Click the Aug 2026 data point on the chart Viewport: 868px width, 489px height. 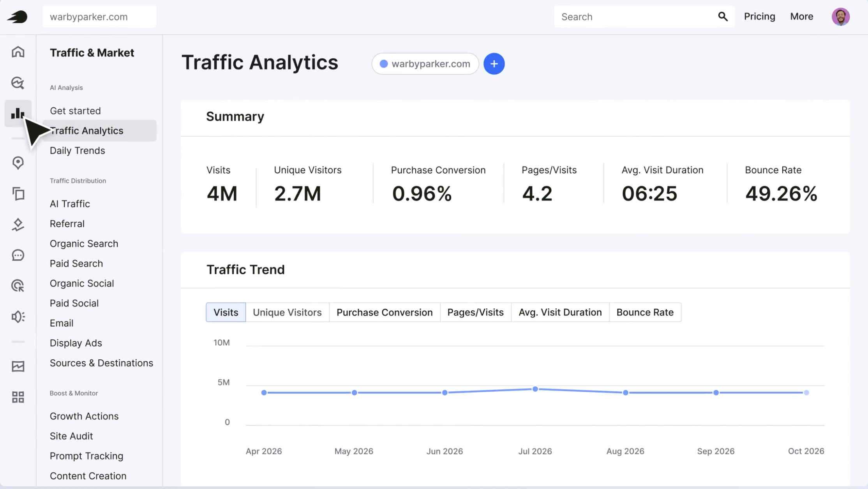(x=626, y=392)
